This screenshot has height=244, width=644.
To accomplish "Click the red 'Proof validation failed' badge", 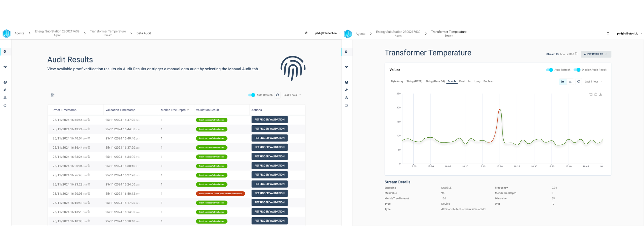I will point(220,194).
